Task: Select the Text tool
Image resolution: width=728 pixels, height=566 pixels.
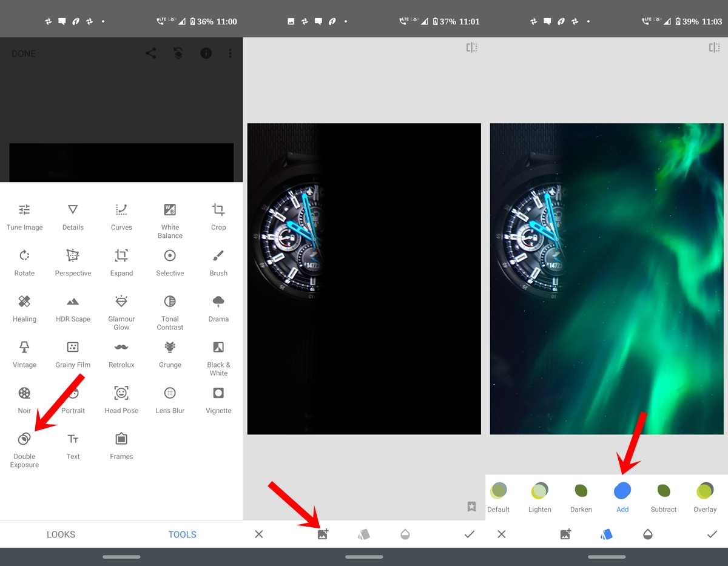Action: pos(73,446)
